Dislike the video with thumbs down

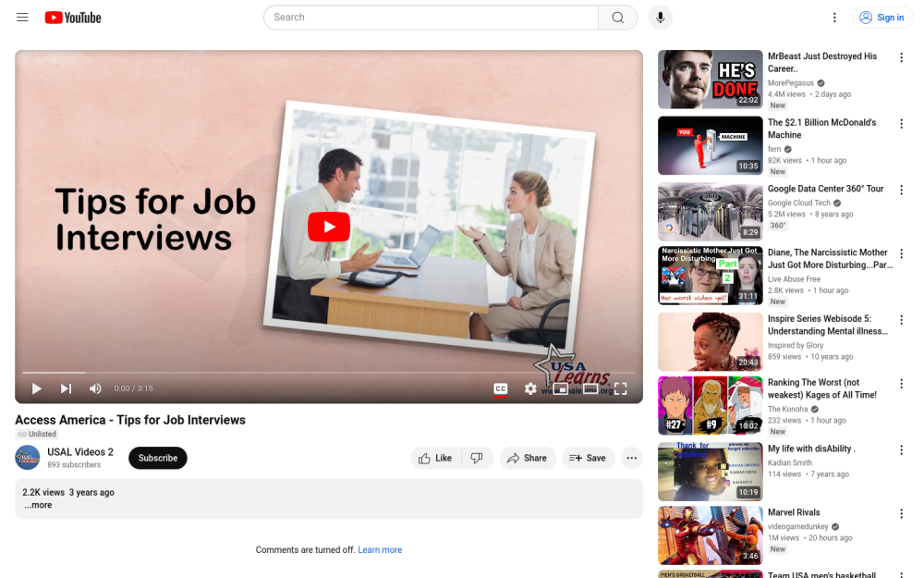coord(477,458)
